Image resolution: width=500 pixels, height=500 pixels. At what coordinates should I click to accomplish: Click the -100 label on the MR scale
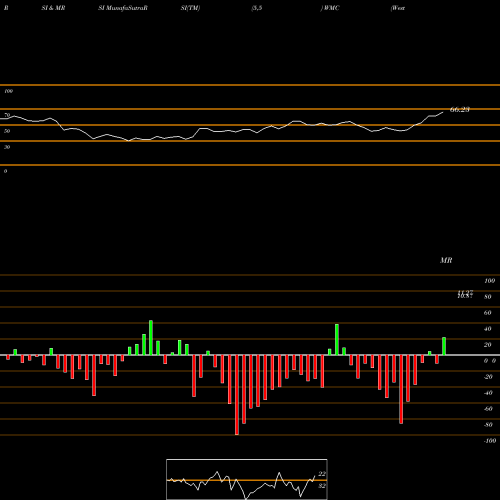[490, 441]
